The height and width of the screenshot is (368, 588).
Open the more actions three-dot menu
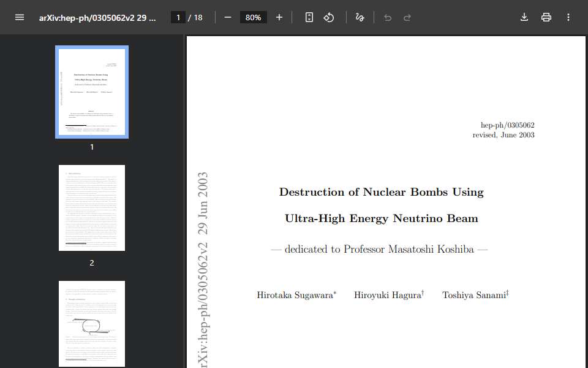(568, 17)
